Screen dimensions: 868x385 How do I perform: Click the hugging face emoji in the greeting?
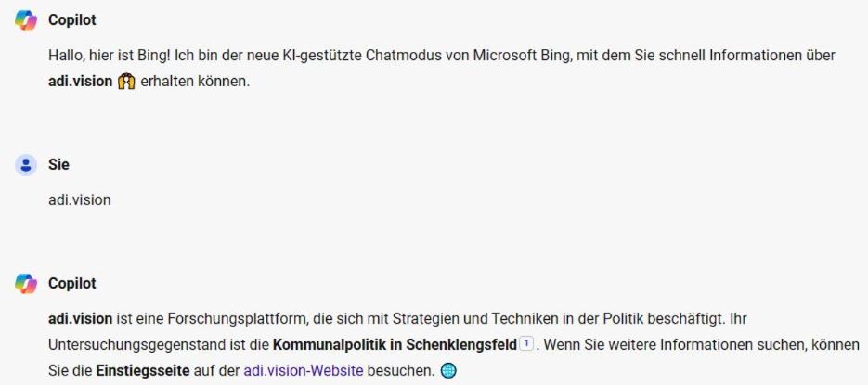click(x=127, y=82)
